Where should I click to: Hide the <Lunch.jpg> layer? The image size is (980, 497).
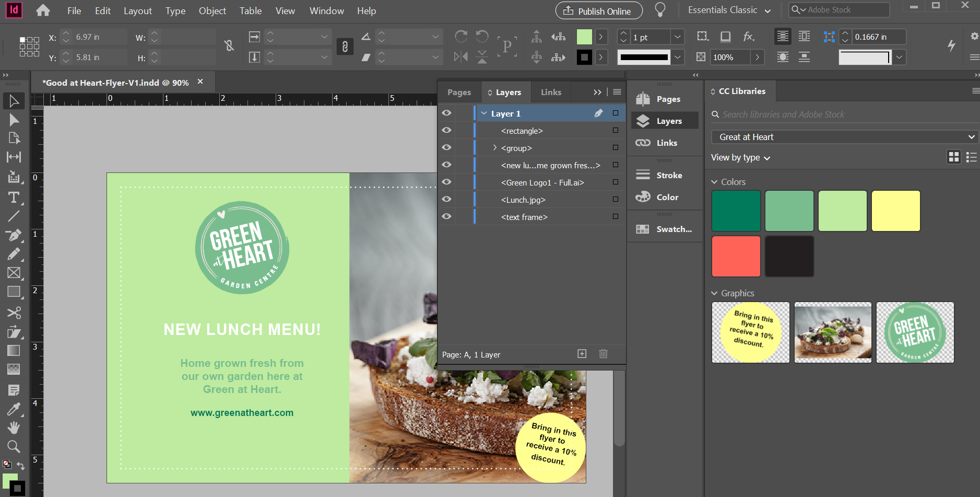point(447,199)
